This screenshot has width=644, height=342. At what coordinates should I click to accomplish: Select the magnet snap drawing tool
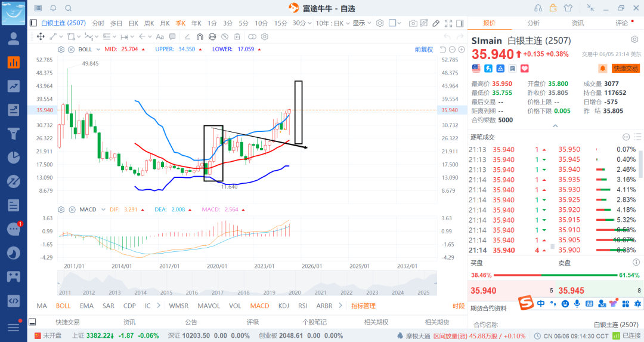(x=200, y=36)
